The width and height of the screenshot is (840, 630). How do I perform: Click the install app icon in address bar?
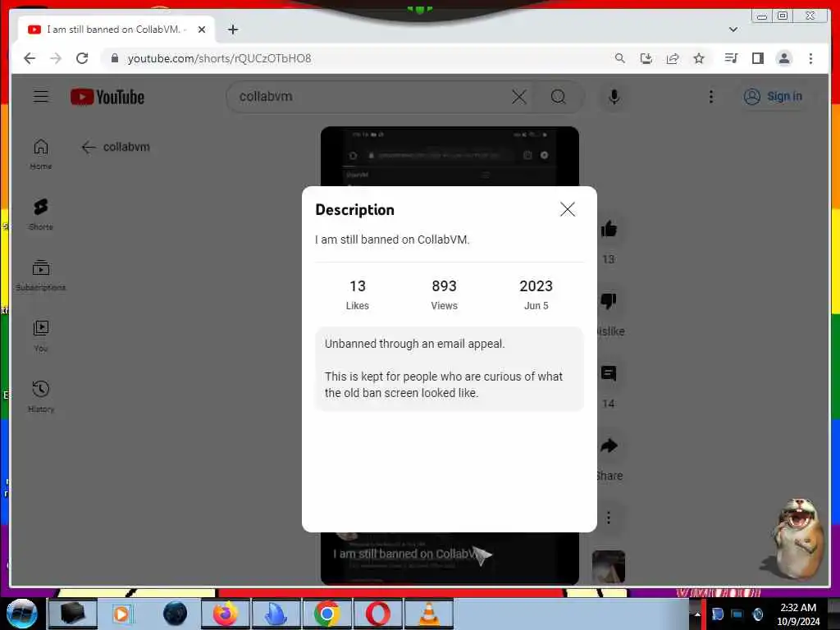646,58
